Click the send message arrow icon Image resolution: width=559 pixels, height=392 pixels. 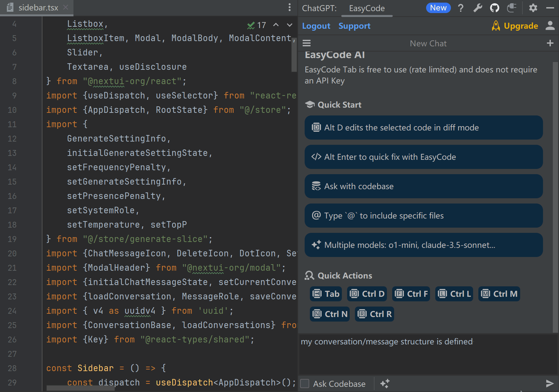tap(550, 384)
